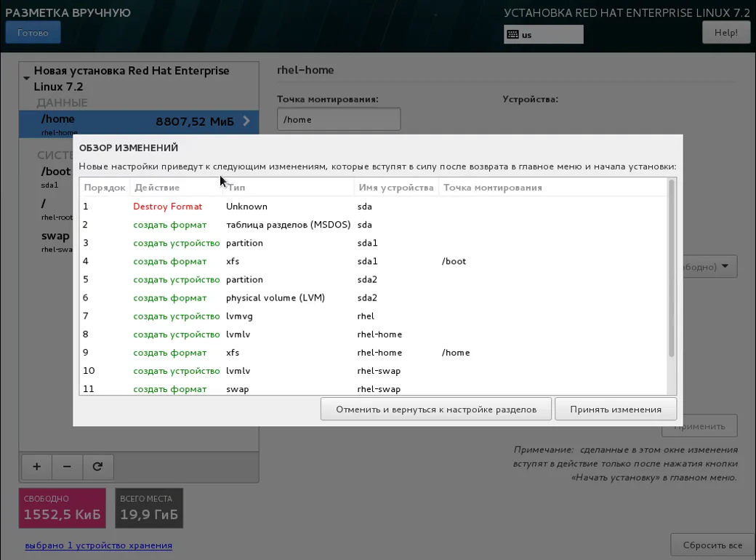Click Принять изменения button
756x560 pixels.
(x=616, y=409)
